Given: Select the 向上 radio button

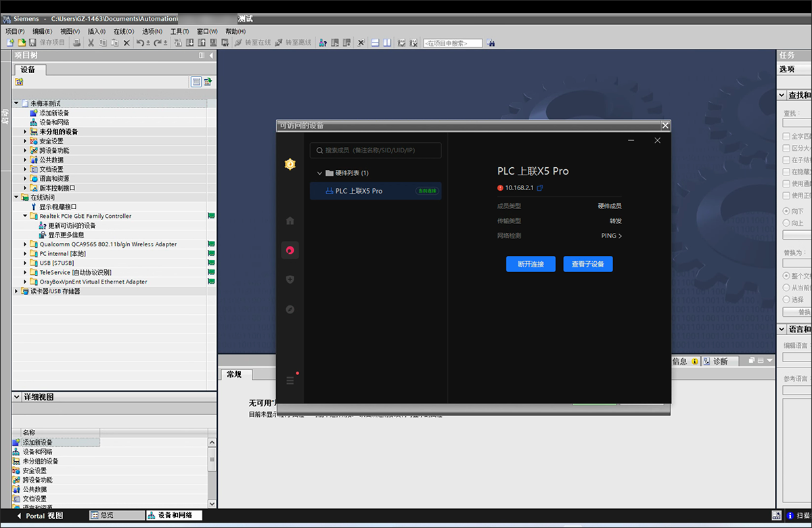Looking at the screenshot, I should point(787,223).
